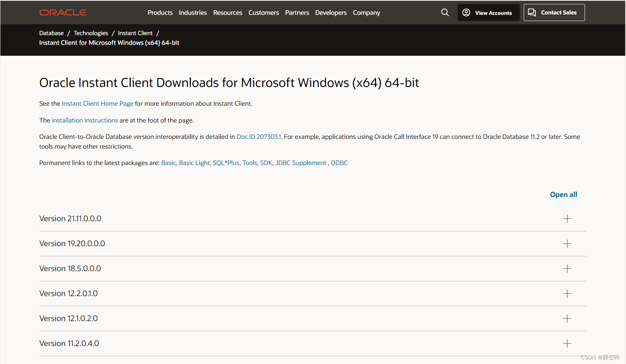Click the Instant Client for Microsoft Windows breadcrumb title

(109, 43)
